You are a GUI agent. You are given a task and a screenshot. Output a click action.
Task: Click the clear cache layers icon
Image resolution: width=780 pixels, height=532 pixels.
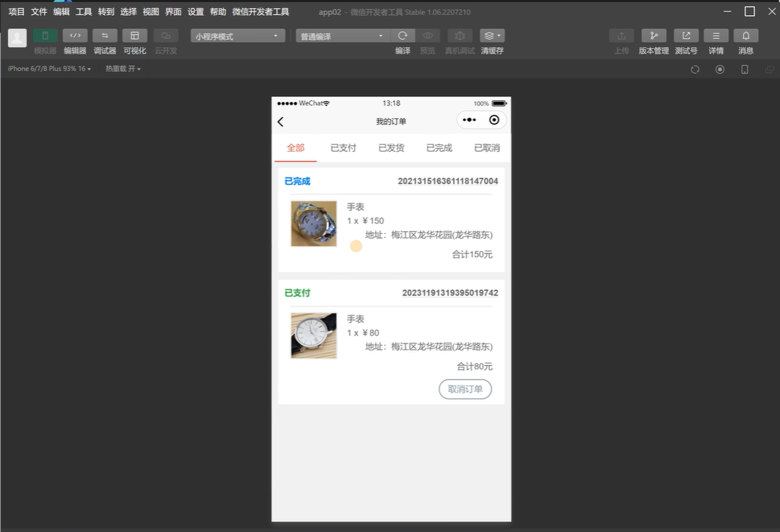492,36
